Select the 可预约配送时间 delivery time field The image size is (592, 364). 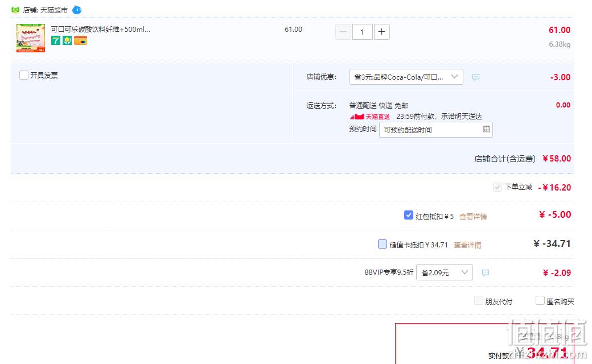[436, 130]
